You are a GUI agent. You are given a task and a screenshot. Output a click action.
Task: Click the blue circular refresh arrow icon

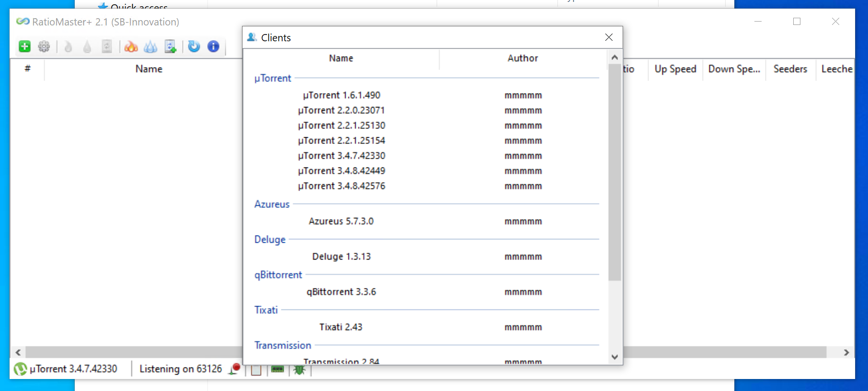pos(194,47)
